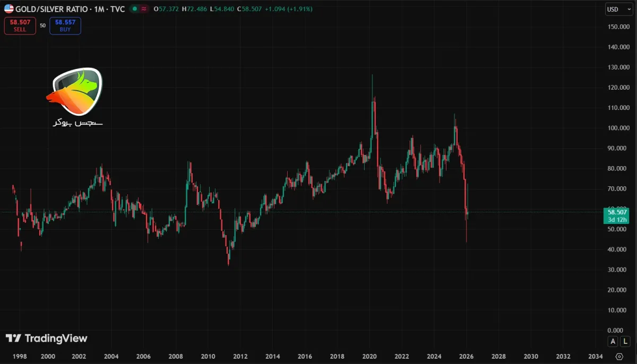Click the close value C58.507 in legend
This screenshot has width=637, height=364.
pos(251,9)
